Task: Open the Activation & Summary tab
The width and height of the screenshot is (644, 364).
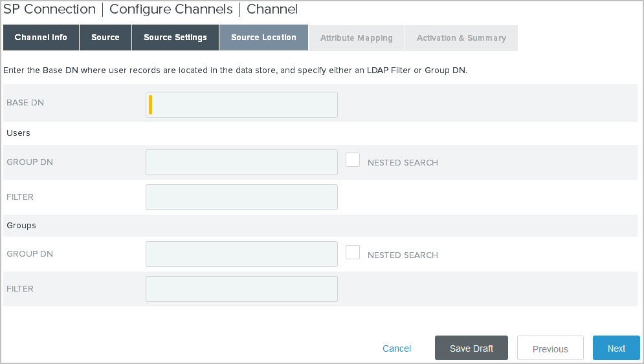Action: click(461, 38)
